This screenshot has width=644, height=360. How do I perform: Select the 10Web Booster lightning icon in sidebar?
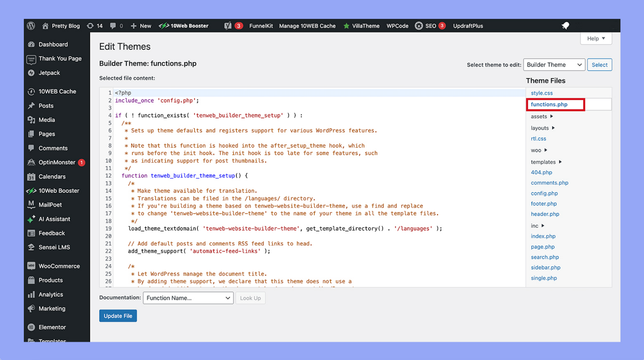[31, 191]
